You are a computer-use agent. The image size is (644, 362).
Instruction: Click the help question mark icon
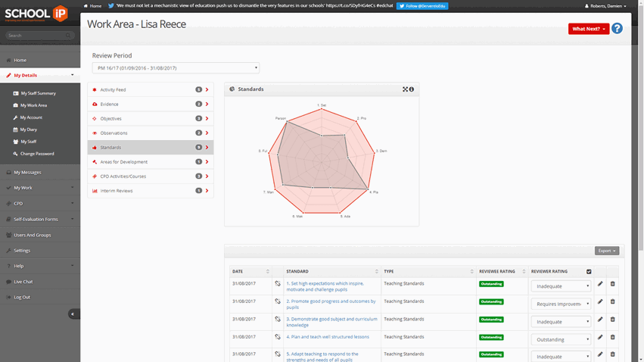coord(617,28)
